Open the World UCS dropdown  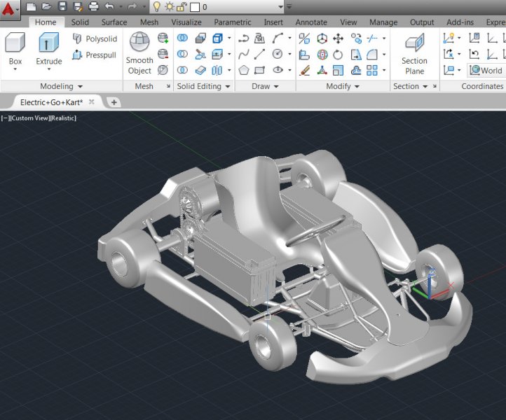[x=486, y=70]
